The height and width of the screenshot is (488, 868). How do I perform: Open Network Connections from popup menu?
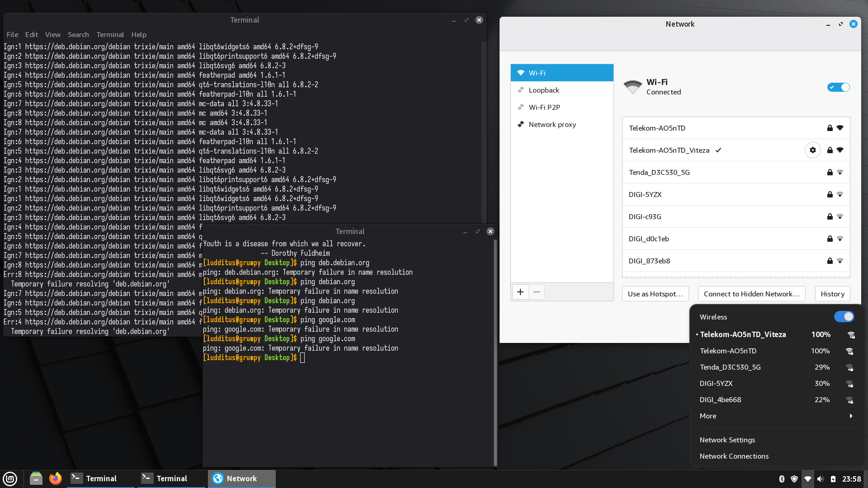(x=734, y=456)
